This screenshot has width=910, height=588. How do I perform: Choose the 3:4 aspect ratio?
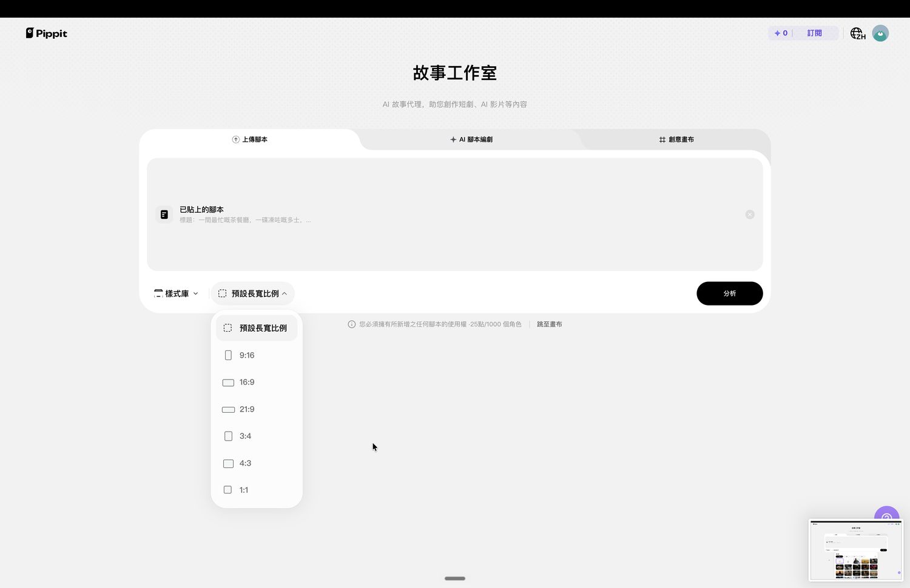(257, 436)
